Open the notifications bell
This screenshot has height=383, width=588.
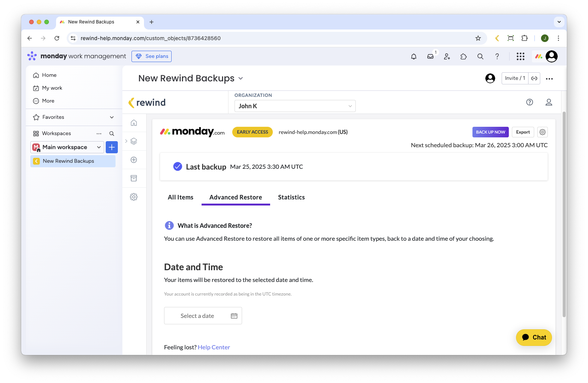(x=414, y=56)
